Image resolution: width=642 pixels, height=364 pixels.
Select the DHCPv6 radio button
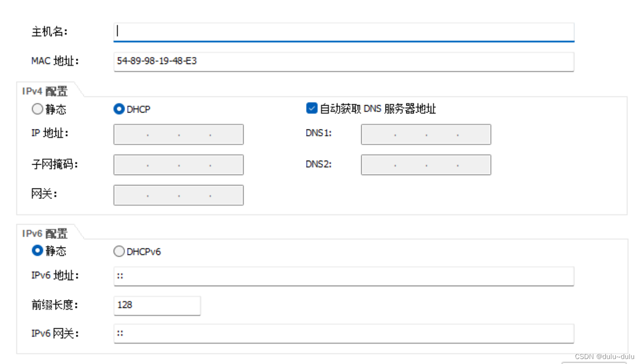[x=119, y=251]
